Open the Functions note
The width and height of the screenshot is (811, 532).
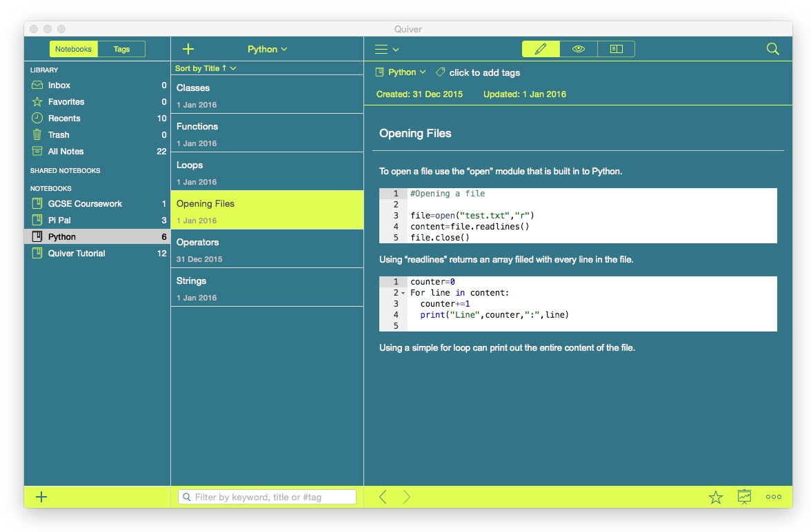click(x=268, y=133)
